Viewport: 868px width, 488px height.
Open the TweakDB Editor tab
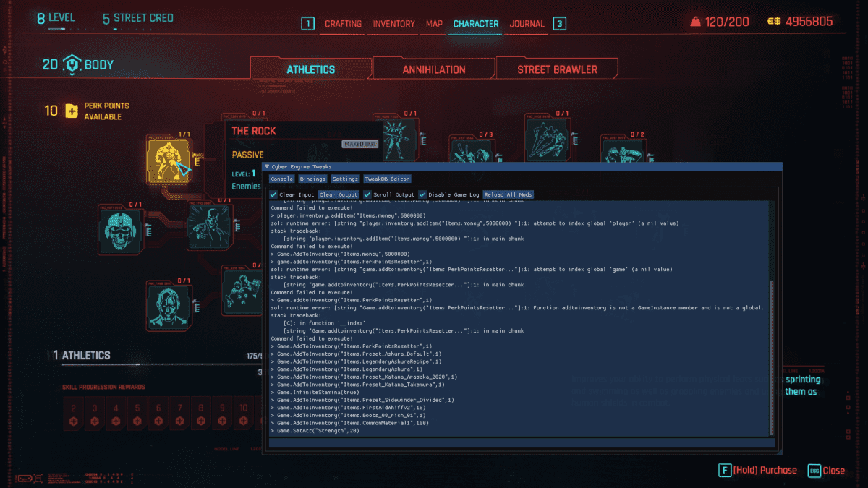coord(387,179)
